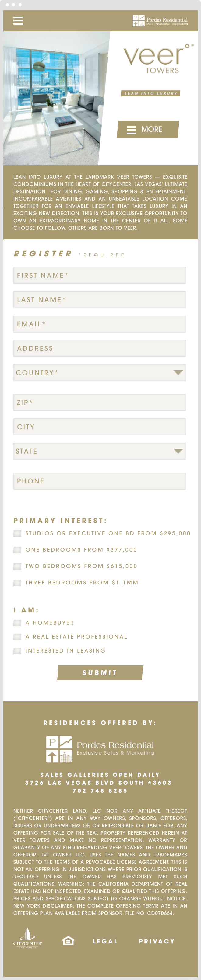Click the CityCenter logo in the footer
This screenshot has width=201, height=980.
coord(27,938)
